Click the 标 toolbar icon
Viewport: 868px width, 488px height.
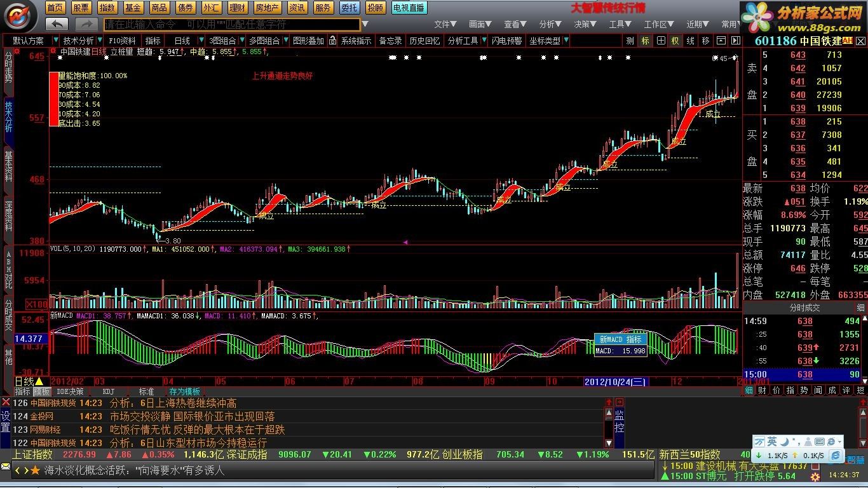click(646, 41)
